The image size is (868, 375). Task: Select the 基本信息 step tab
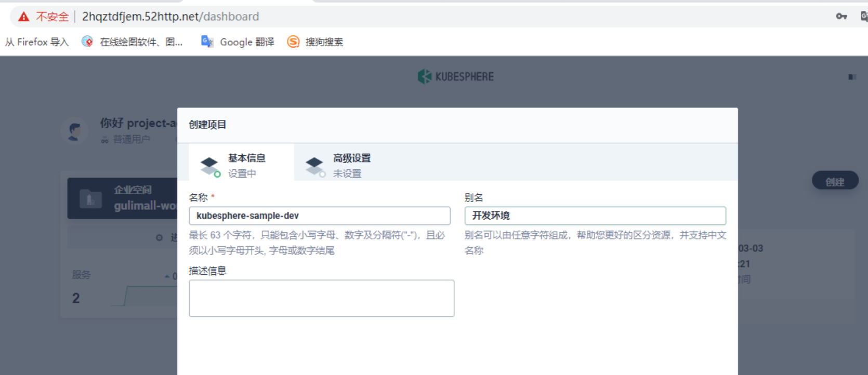pos(242,163)
